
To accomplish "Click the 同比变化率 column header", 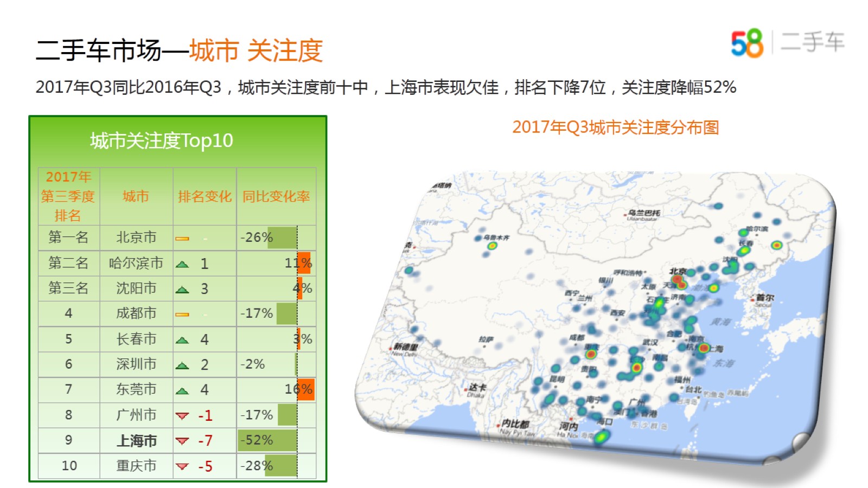I will (276, 196).
